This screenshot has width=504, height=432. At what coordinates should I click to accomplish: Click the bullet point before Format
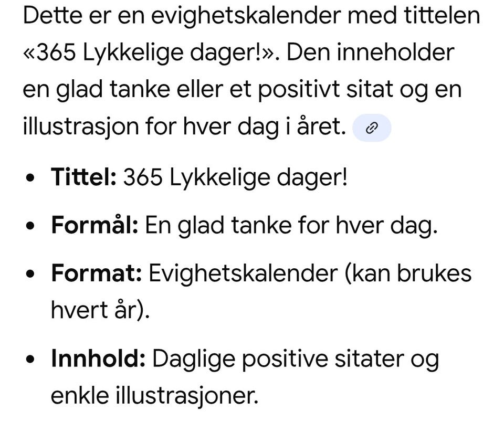coord(30,274)
